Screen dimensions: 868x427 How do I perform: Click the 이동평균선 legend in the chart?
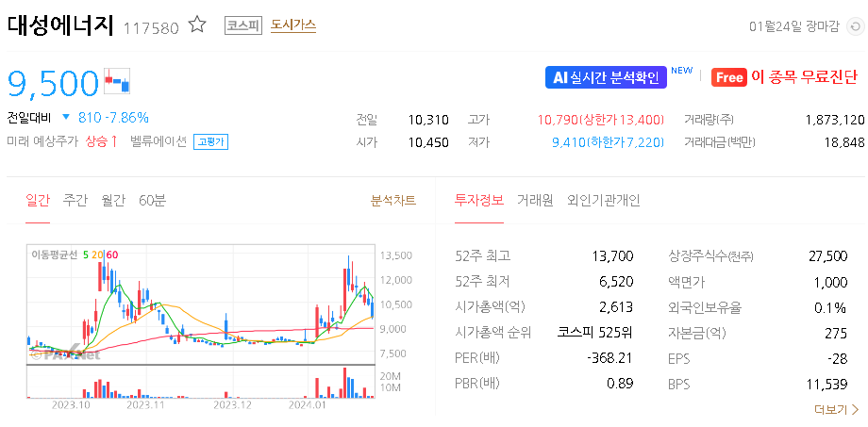click(x=75, y=255)
